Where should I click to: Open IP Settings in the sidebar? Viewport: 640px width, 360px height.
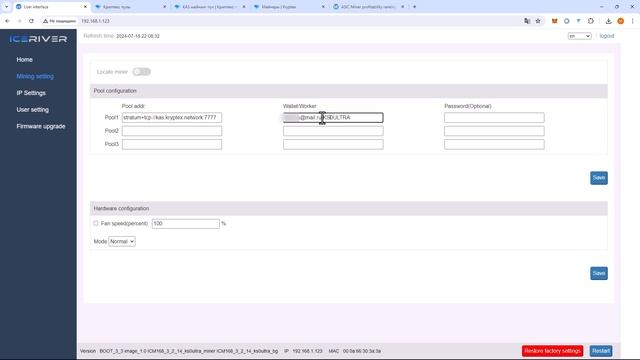coord(31,93)
